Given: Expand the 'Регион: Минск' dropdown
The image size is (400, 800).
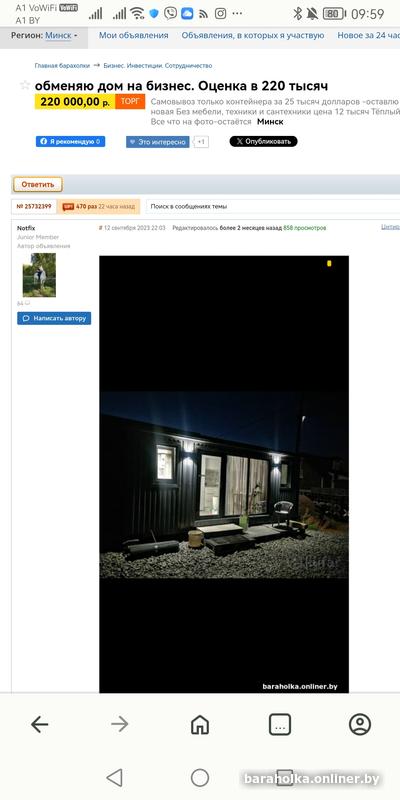Looking at the screenshot, I should [44, 36].
